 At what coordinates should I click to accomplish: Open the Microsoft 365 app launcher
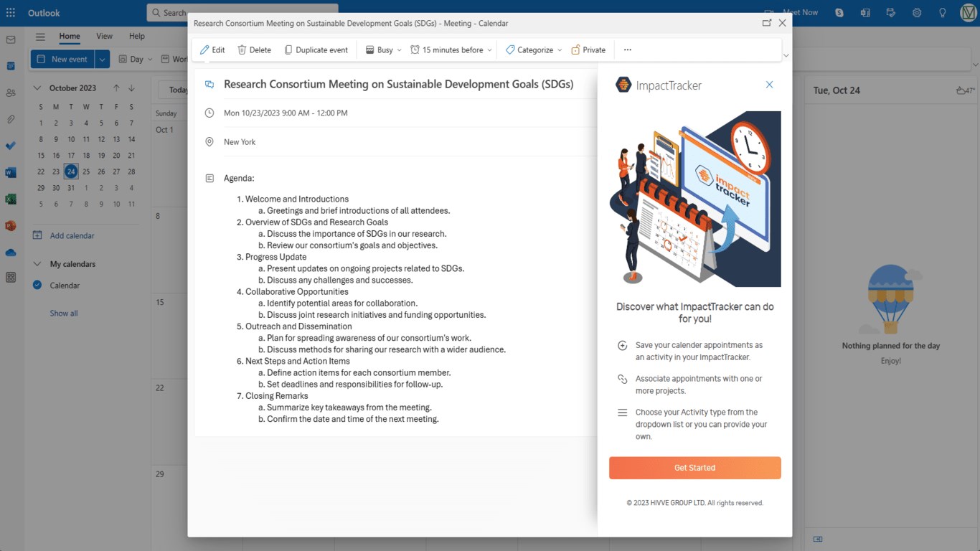coord(11,13)
